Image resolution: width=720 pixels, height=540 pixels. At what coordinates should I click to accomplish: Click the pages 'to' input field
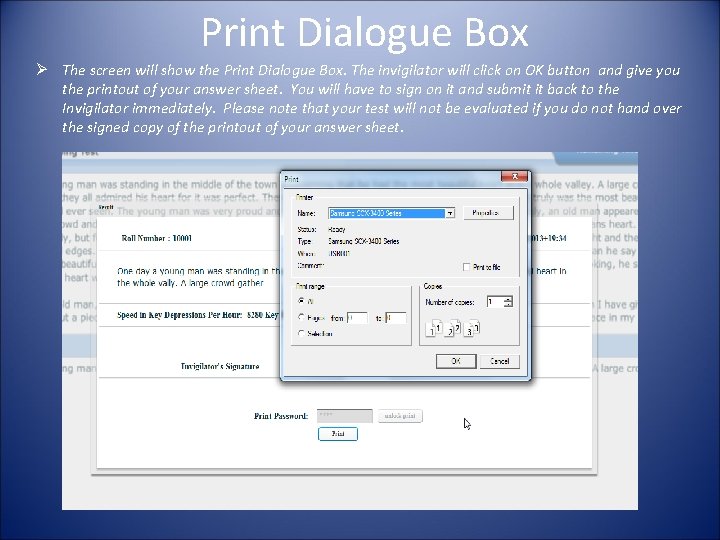pos(395,318)
